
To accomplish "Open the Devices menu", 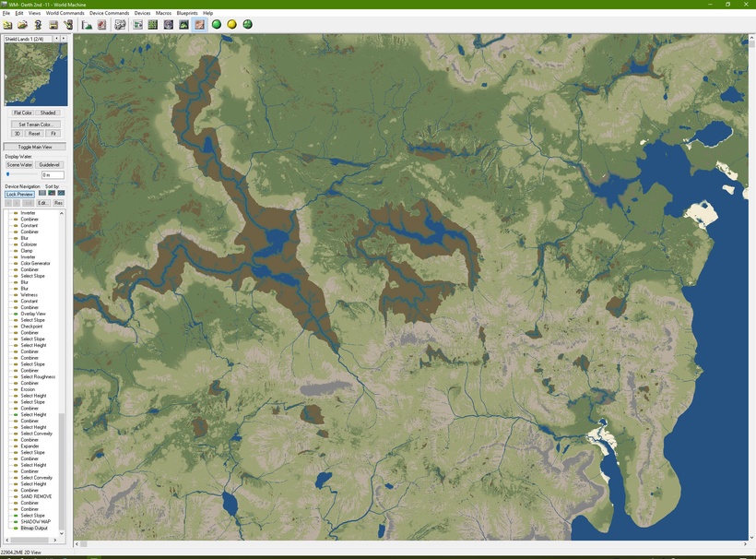I will (x=142, y=13).
